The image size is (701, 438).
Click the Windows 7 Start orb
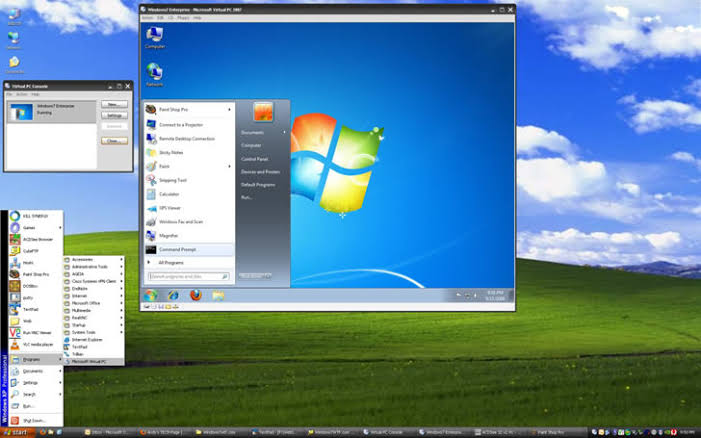pos(151,295)
